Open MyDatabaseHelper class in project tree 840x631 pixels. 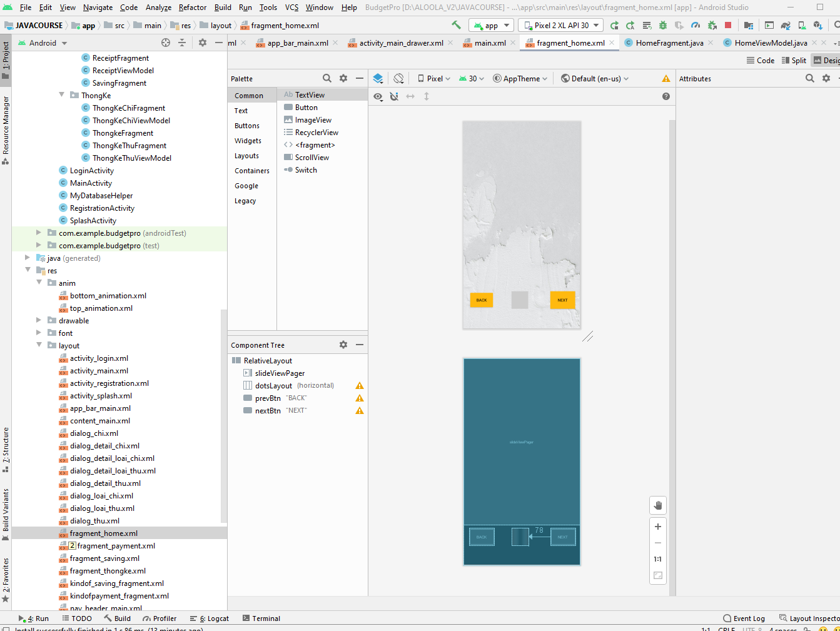pos(101,196)
